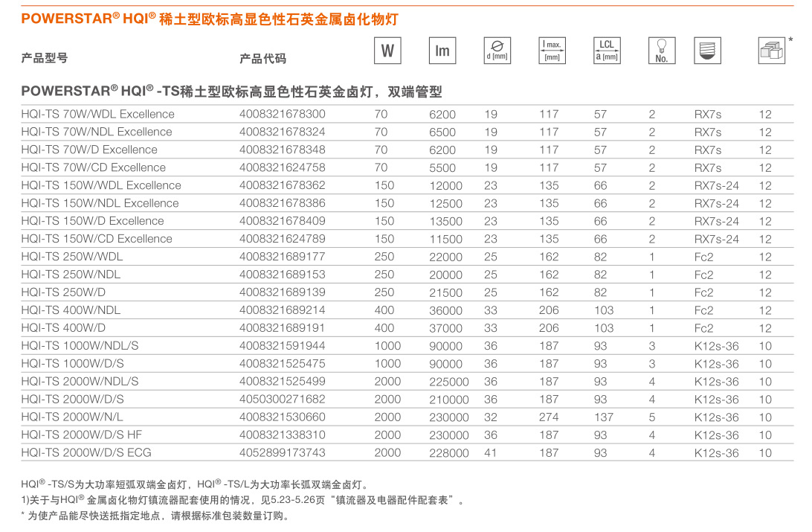Select HQI-TS 70W/CD Excellence model name
The height and width of the screenshot is (532, 812).
click(x=94, y=167)
